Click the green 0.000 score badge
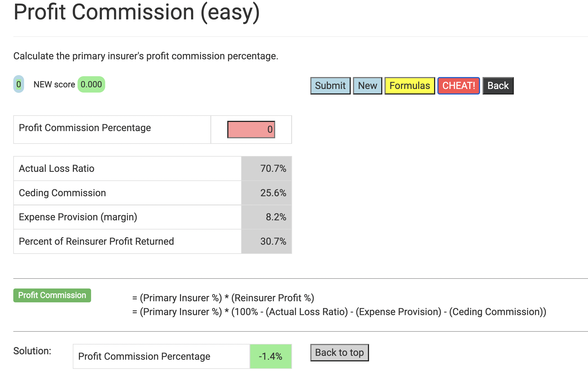Screen dimensions: 588x383 point(91,84)
